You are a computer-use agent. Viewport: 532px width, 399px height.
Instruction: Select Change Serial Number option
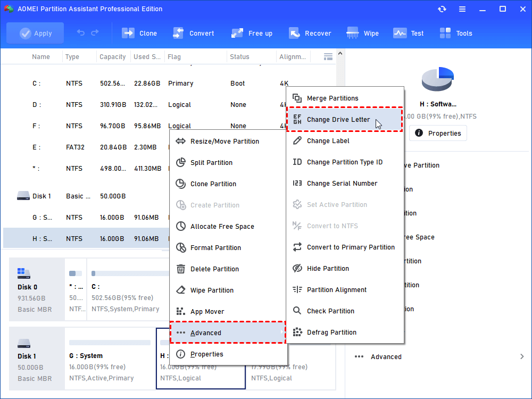point(345,183)
